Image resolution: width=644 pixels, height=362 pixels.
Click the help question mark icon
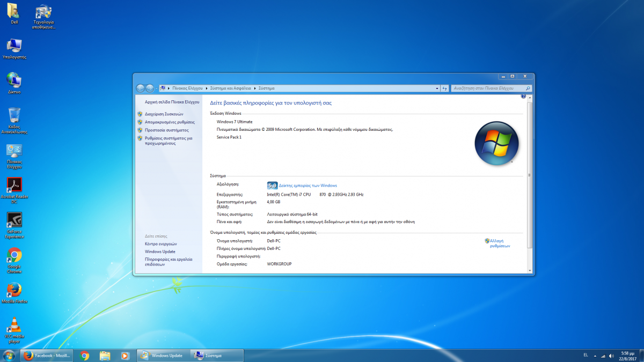pyautogui.click(x=523, y=97)
